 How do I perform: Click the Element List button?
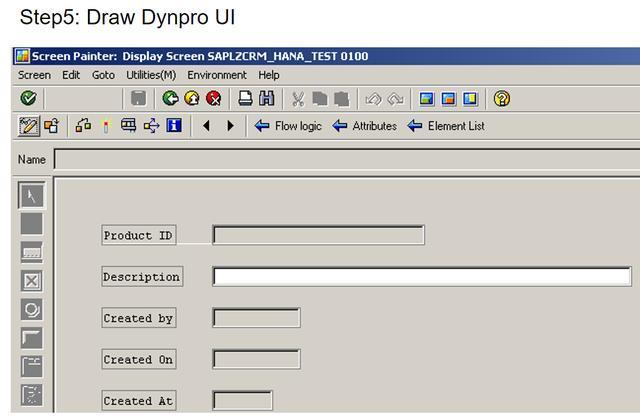(446, 126)
